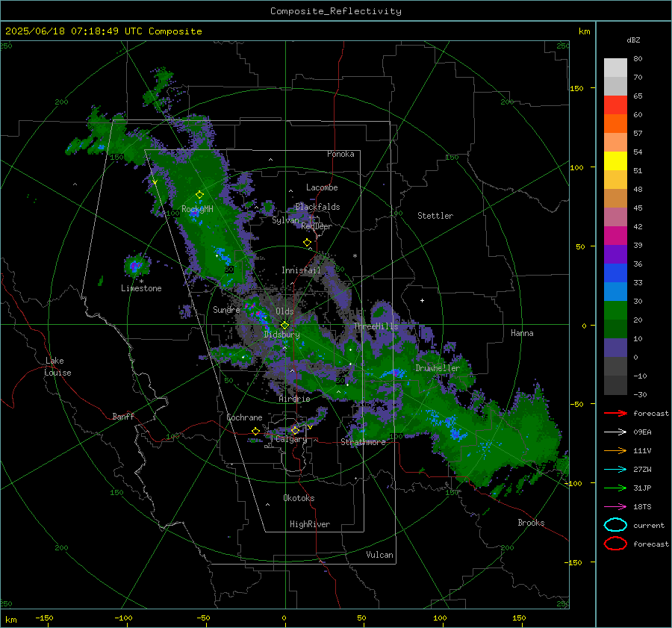
Task: Click the Cochrane label
Action: [x=244, y=417]
